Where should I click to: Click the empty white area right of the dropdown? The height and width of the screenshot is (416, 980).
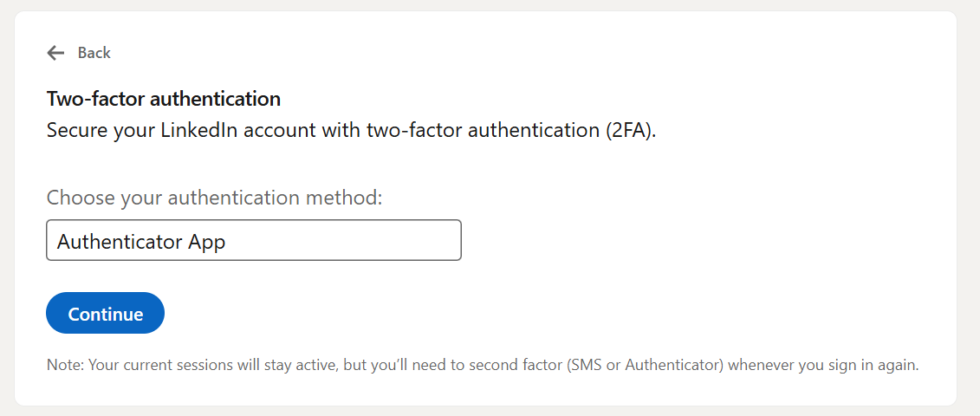(693, 240)
